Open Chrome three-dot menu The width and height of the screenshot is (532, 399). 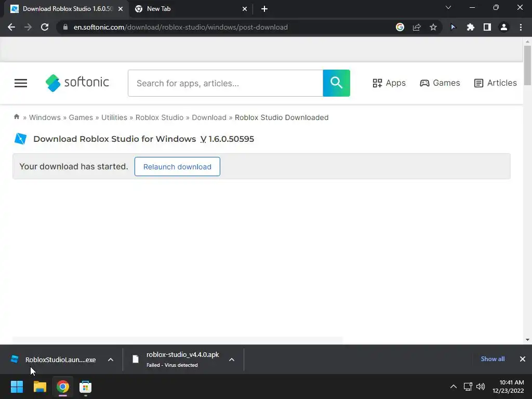521,27
